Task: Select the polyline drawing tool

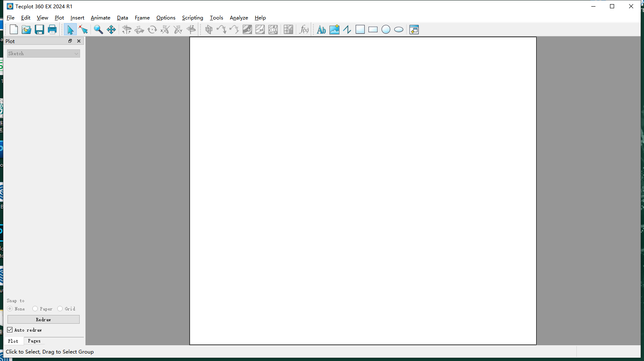Action: pos(347,29)
